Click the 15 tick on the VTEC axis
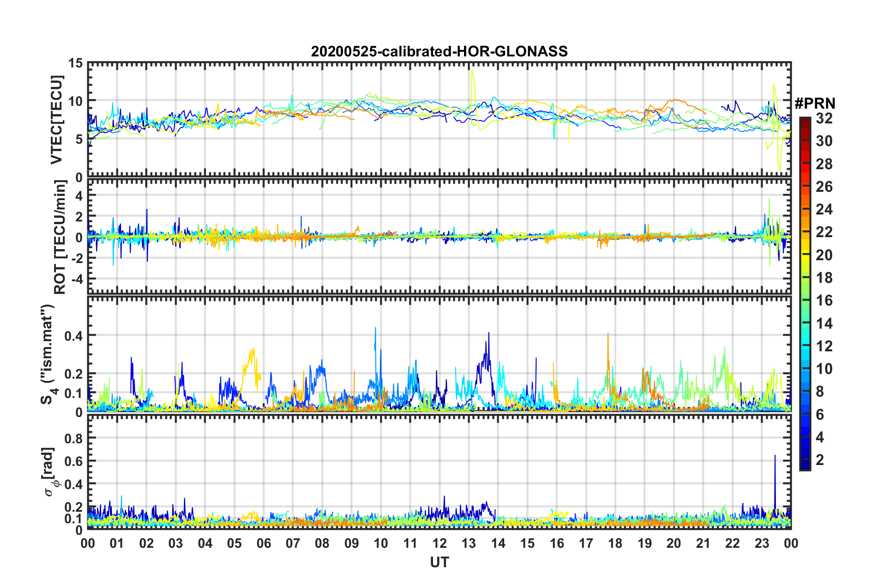The height and width of the screenshot is (588, 879). point(75,63)
